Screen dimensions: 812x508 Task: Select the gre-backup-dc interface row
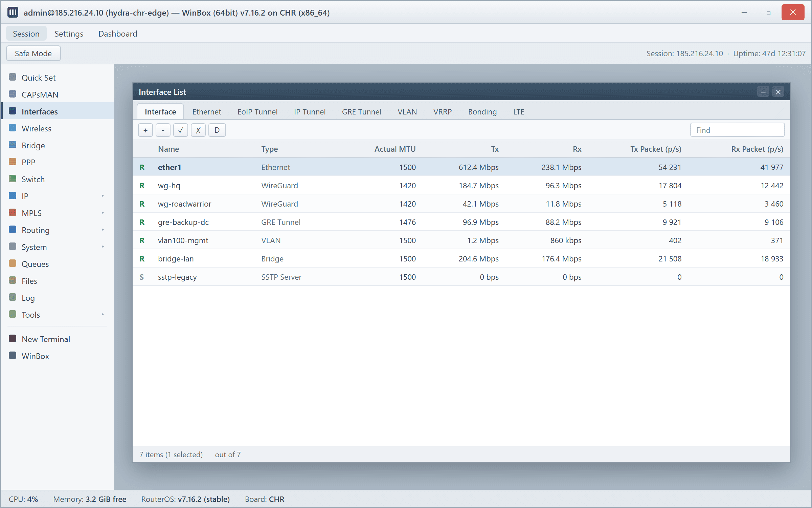[461, 222]
